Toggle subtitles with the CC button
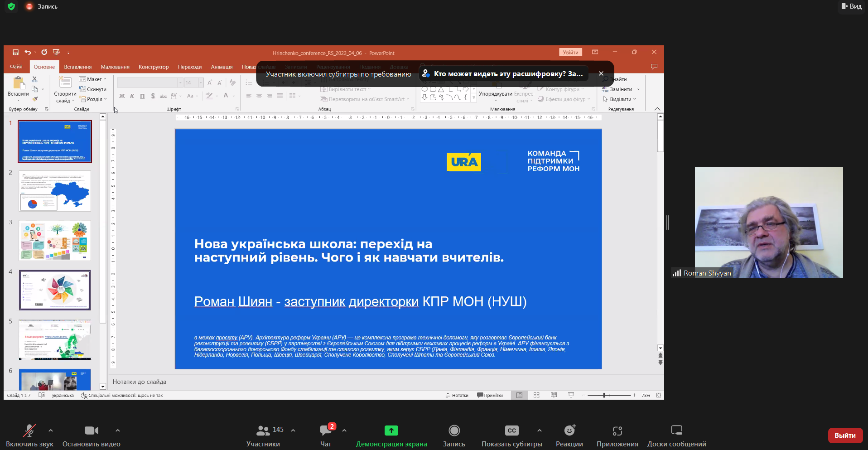 511,431
